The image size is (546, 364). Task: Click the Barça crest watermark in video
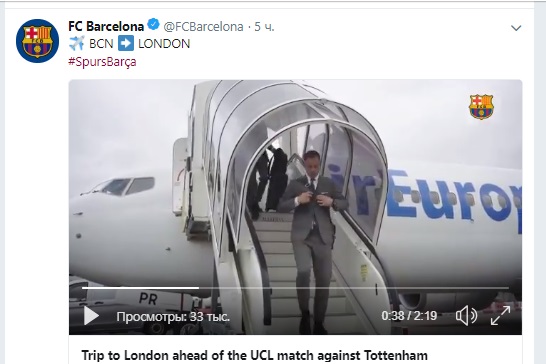coord(481,107)
